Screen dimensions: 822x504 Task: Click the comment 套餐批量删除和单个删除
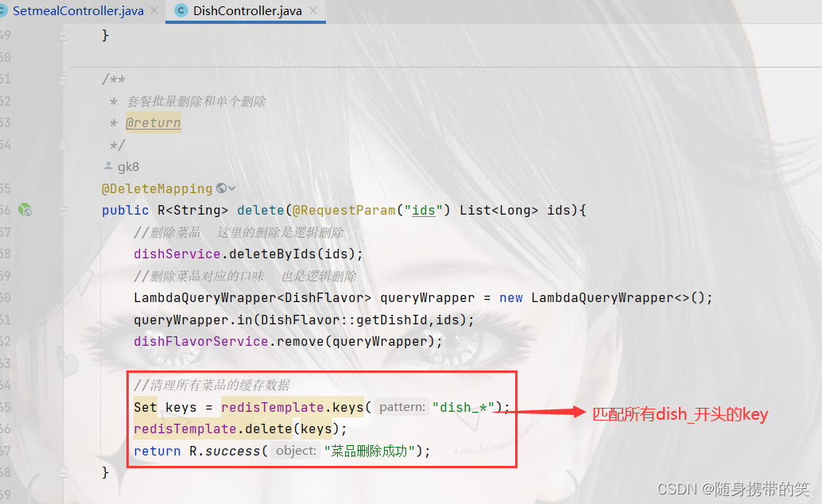point(196,101)
